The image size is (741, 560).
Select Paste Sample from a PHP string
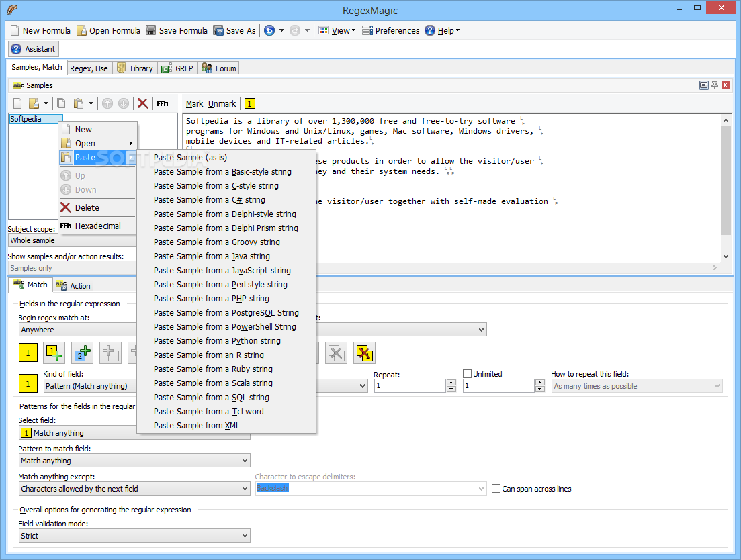point(226,299)
